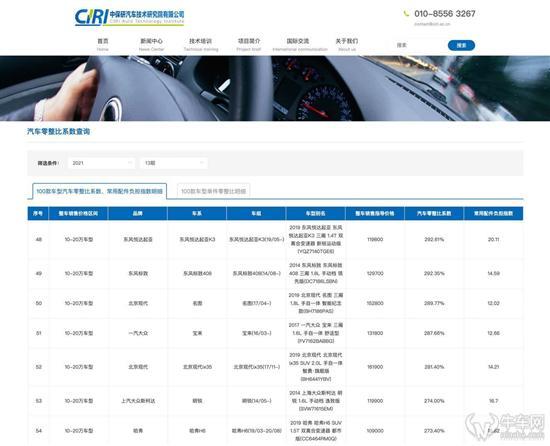Image resolution: width=550 pixels, height=446 pixels.
Task: Click series cell 明锐
Action: (x=197, y=401)
